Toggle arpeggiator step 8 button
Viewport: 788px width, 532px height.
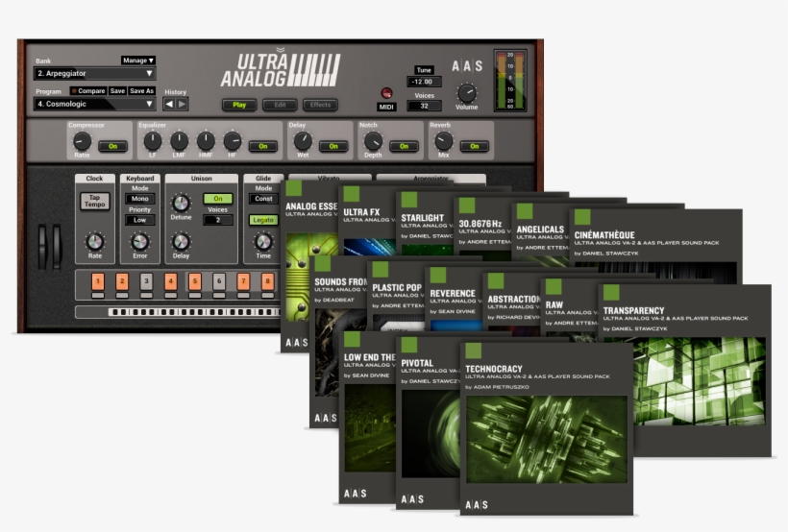pos(267,281)
